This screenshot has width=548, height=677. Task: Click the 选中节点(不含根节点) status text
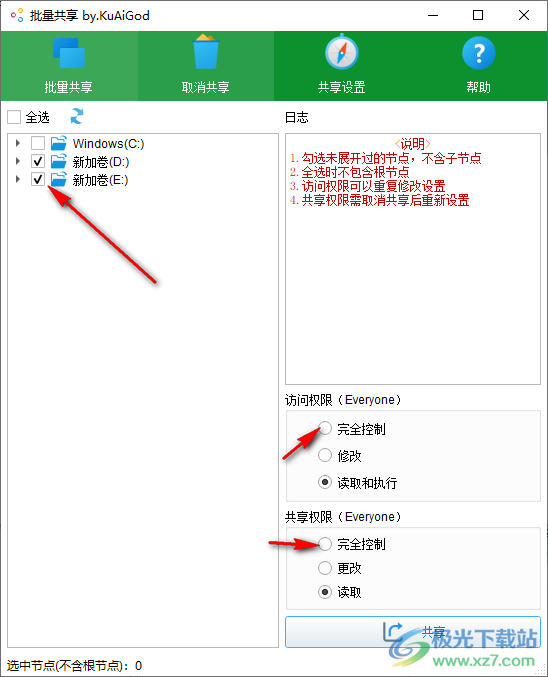[74, 665]
